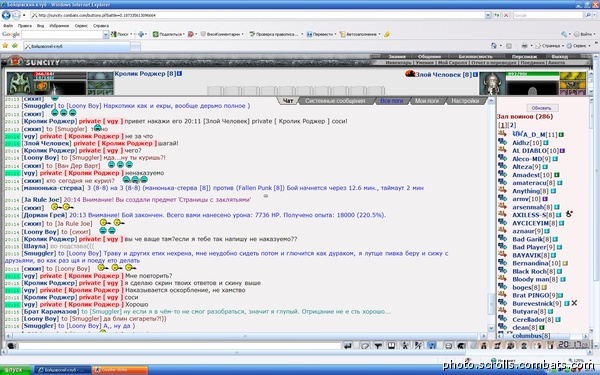Click the eraser clear-chat icon
600x375 pixels.
[x=365, y=346]
